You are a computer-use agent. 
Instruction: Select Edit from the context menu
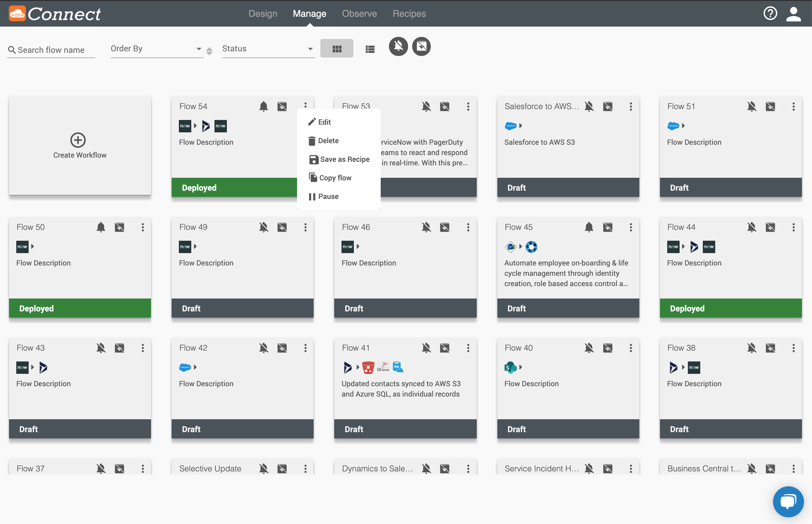(339, 122)
